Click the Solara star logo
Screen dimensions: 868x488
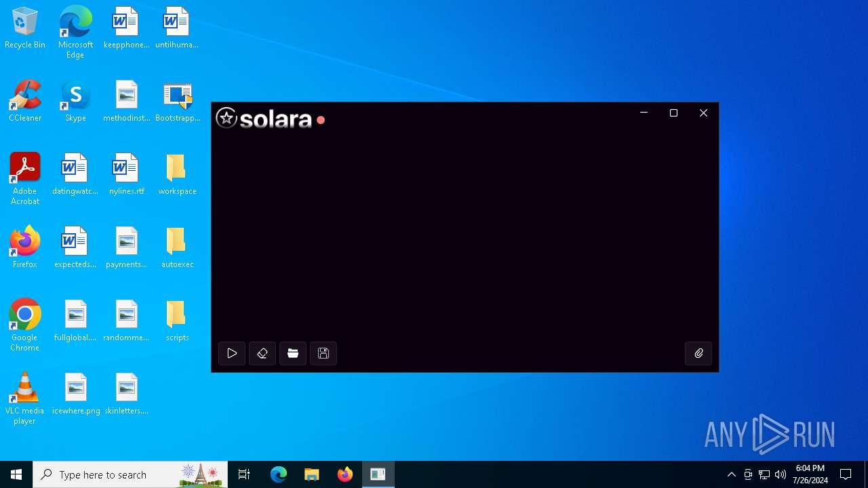coord(226,118)
